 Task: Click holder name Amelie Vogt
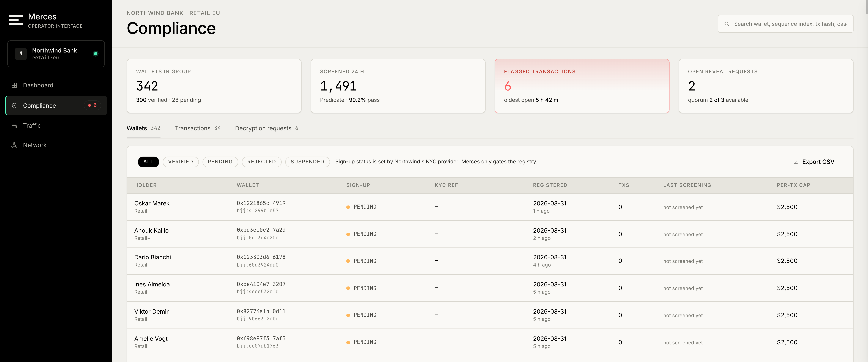tap(151, 339)
